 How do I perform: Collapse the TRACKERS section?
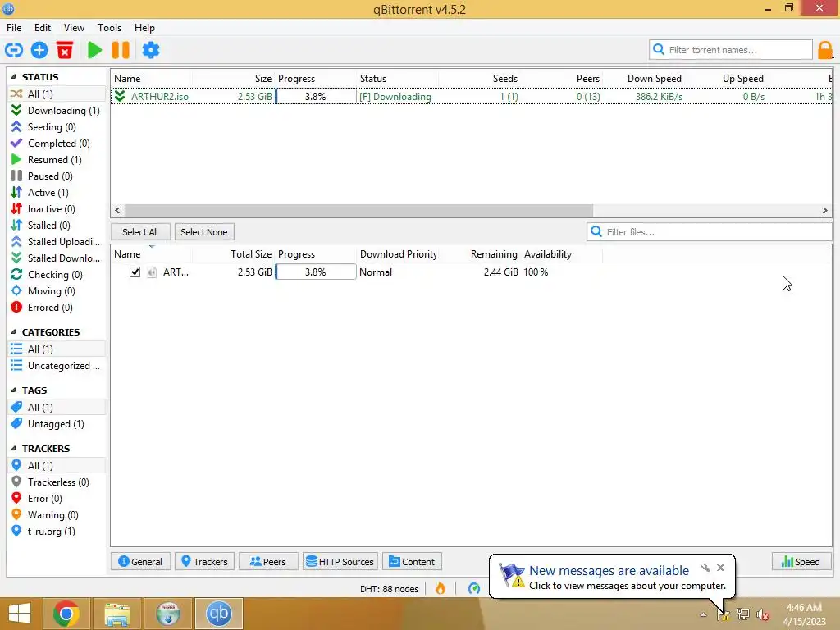(13, 449)
